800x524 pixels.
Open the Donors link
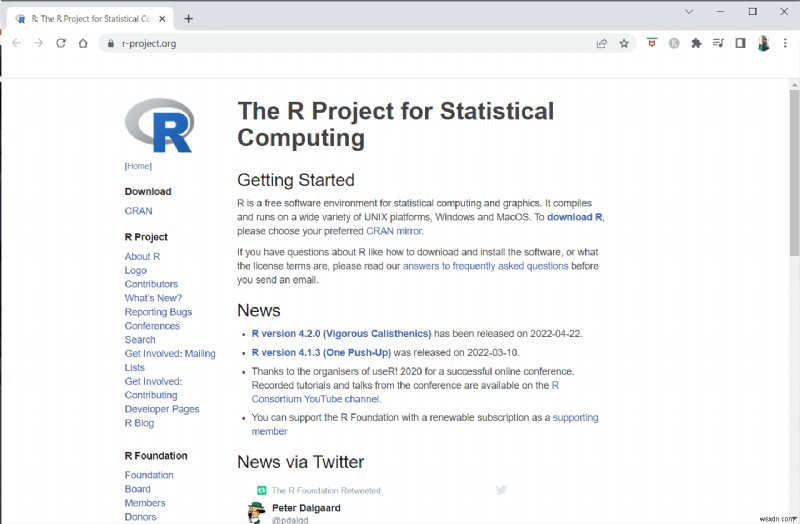[140, 517]
